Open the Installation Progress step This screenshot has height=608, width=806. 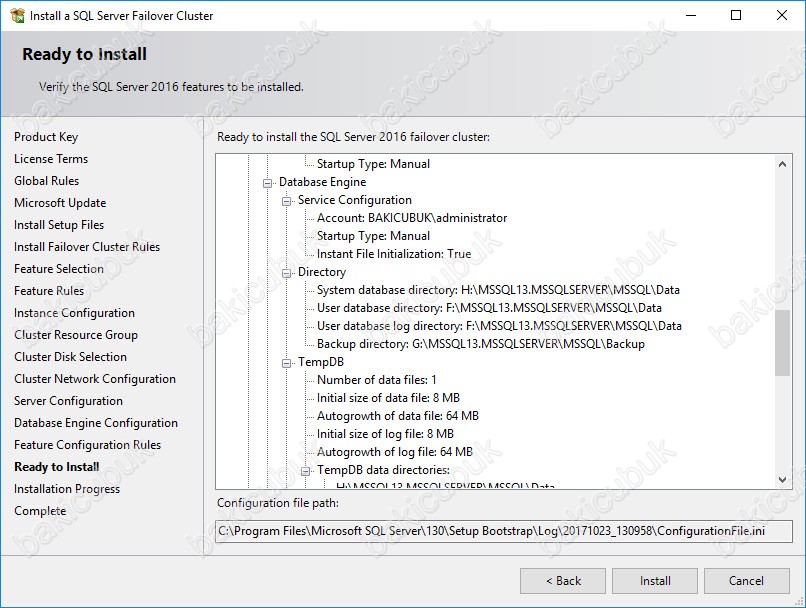coord(67,489)
